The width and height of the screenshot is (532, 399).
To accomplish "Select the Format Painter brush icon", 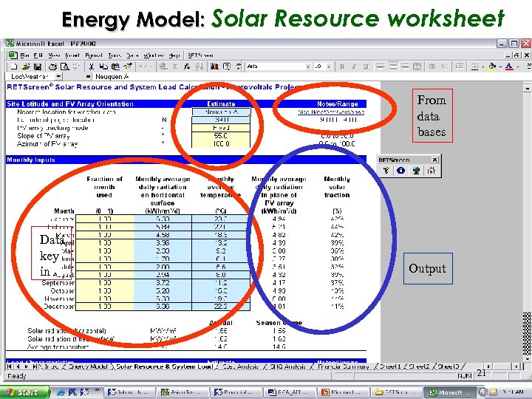I will (x=128, y=66).
